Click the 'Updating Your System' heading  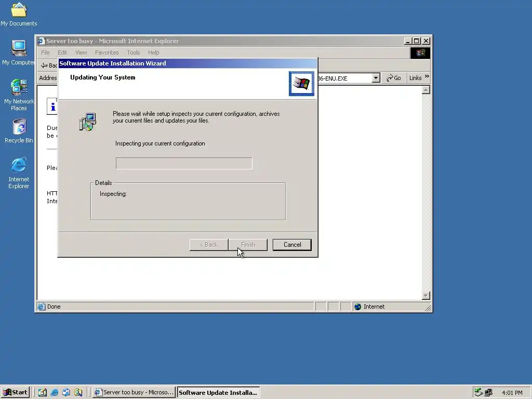(x=103, y=77)
